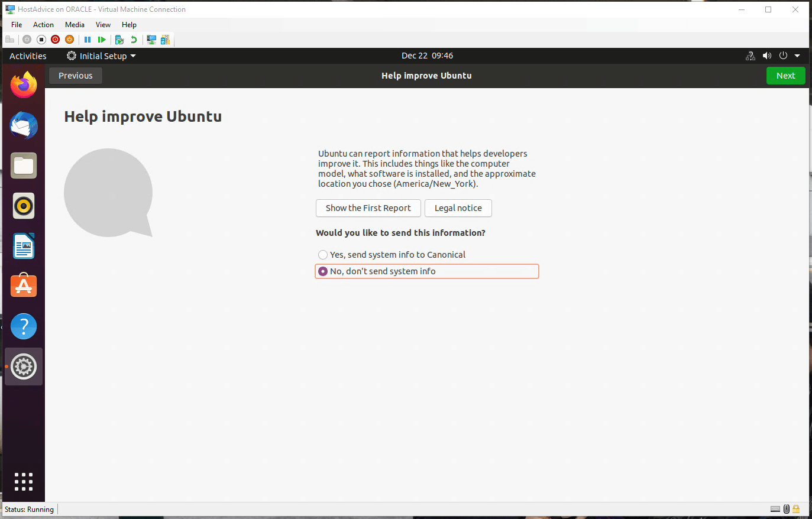Screen dimensions: 812x519
Task: Open Firefox from the Ubuntu dock
Action: [x=24, y=85]
